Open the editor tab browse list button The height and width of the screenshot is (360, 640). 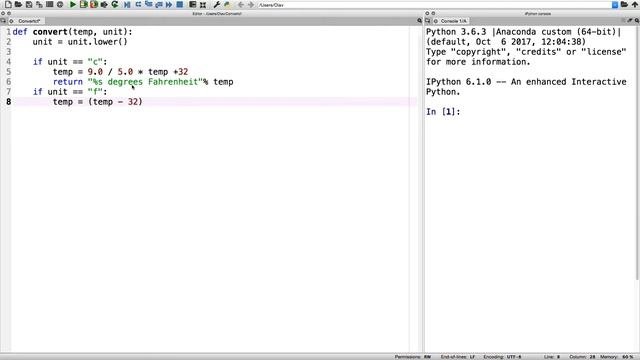point(3,21)
